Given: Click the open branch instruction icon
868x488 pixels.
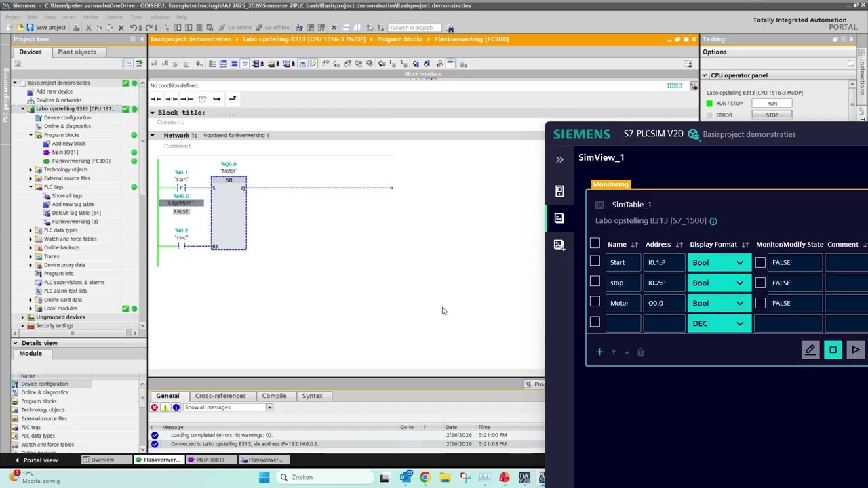Looking at the screenshot, I should point(217,99).
